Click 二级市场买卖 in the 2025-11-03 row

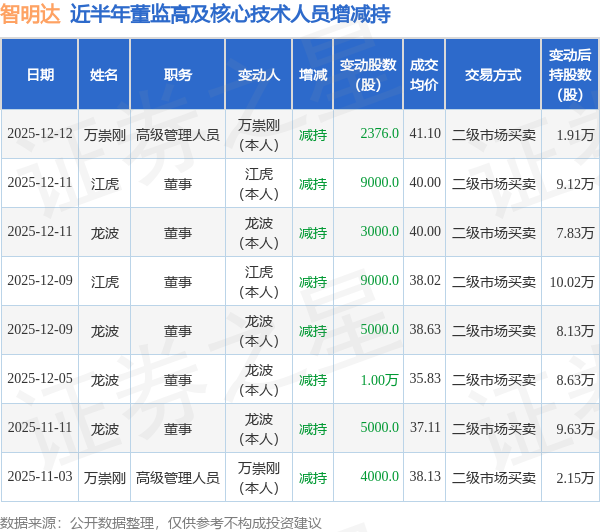(494, 478)
